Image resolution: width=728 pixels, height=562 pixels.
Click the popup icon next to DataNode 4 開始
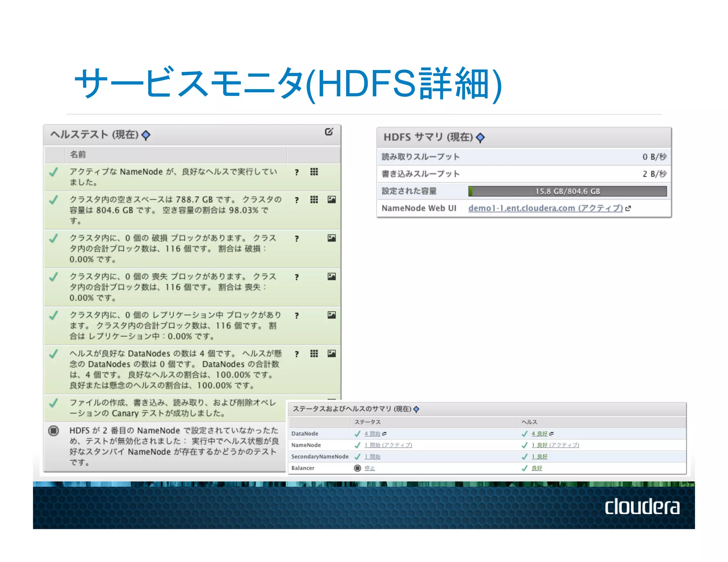click(x=384, y=434)
